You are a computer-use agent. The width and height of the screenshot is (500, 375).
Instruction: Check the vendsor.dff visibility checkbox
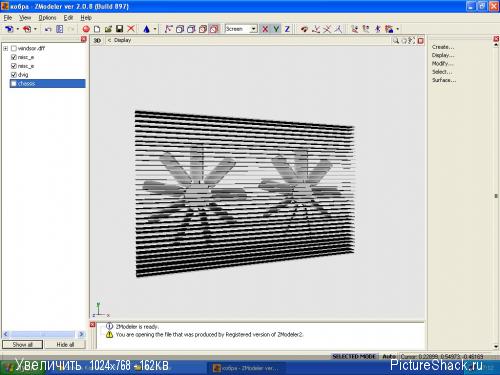tap(14, 48)
